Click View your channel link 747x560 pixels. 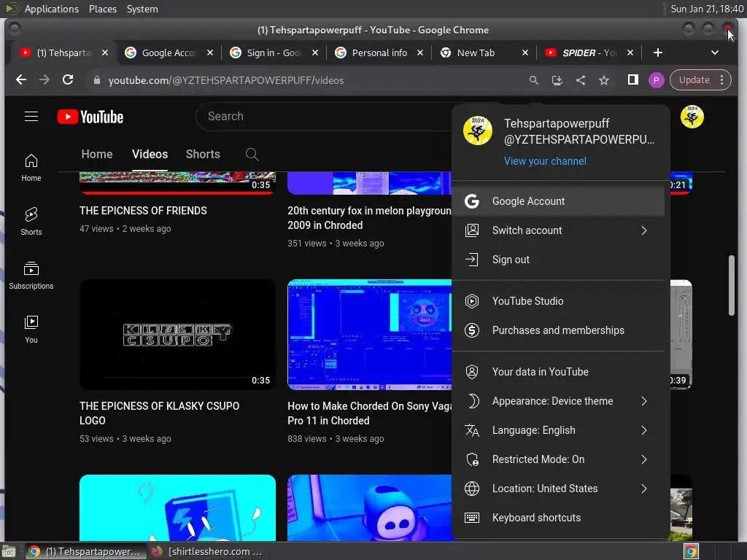pyautogui.click(x=545, y=161)
